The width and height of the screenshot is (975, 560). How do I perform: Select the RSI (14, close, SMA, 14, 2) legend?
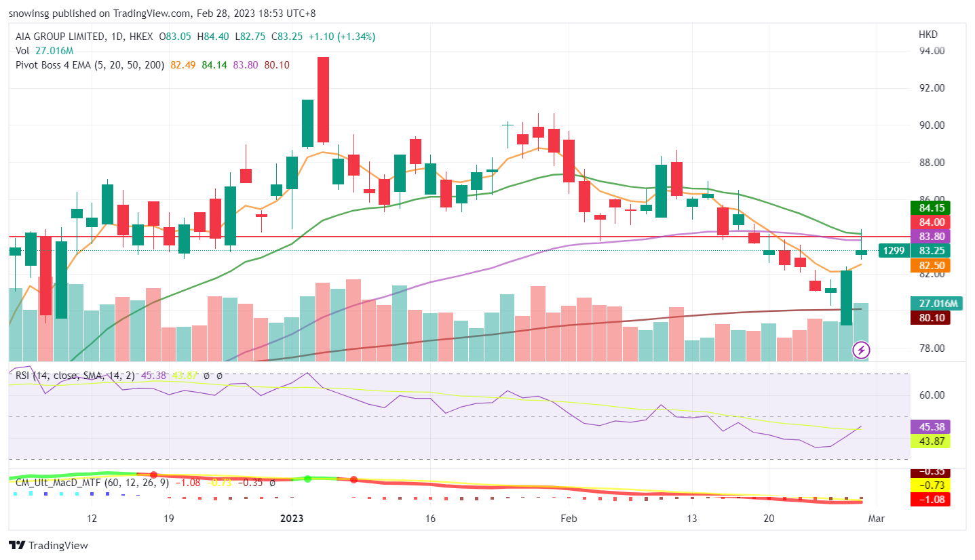coord(75,375)
